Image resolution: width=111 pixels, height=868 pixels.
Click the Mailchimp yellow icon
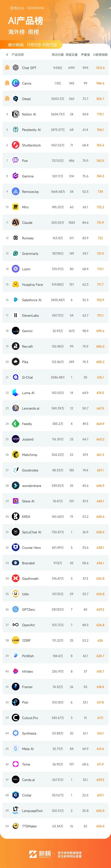click(15, 455)
